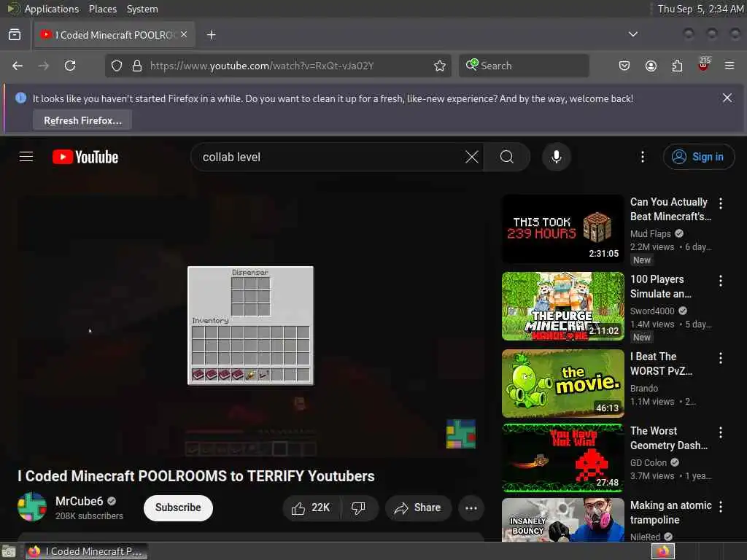Viewport: 747px width, 560px height.
Task: Open Making an atomic trampoline title
Action: (x=671, y=513)
